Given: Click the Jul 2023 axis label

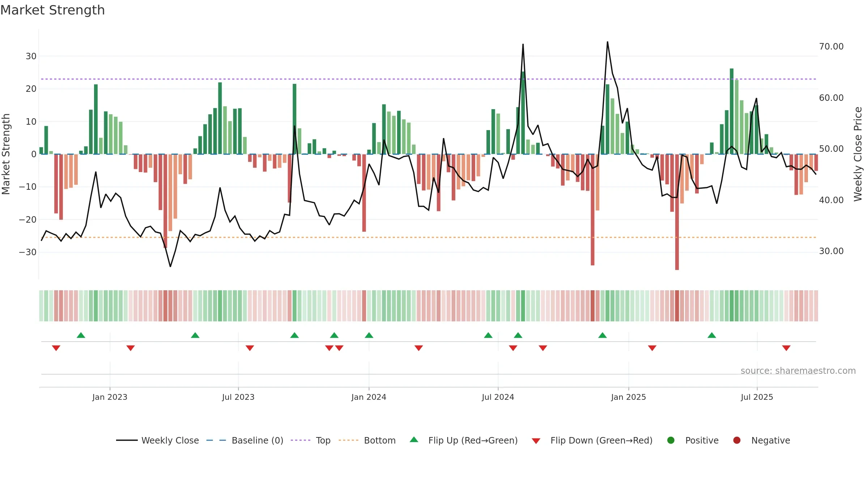Looking at the screenshot, I should (x=238, y=397).
